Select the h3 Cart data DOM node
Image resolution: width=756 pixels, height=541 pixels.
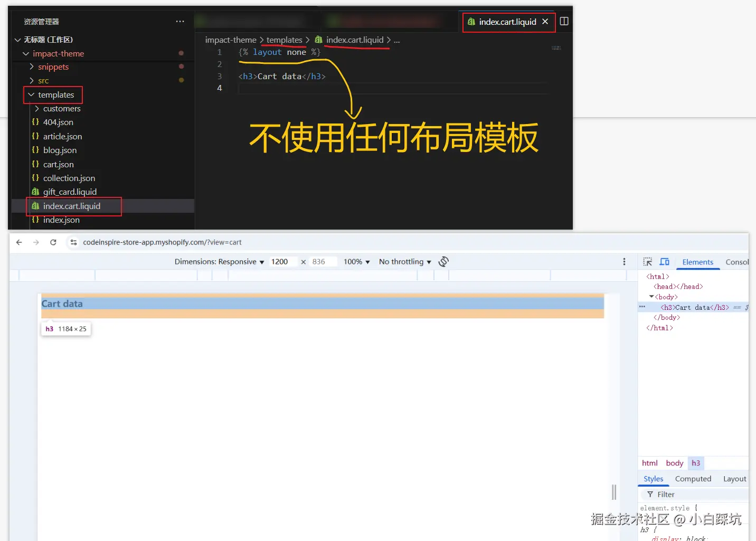(x=695, y=307)
